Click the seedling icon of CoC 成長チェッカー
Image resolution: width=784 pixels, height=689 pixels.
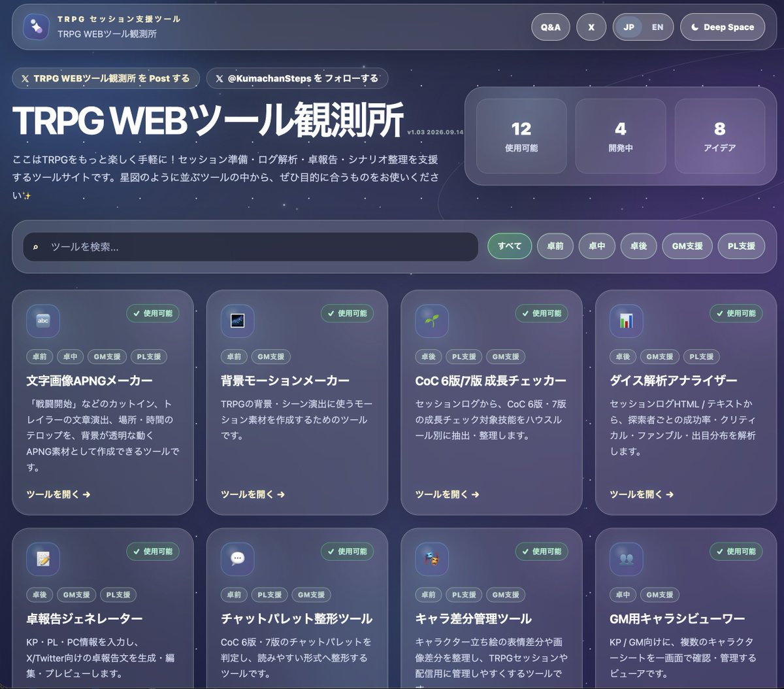point(432,321)
